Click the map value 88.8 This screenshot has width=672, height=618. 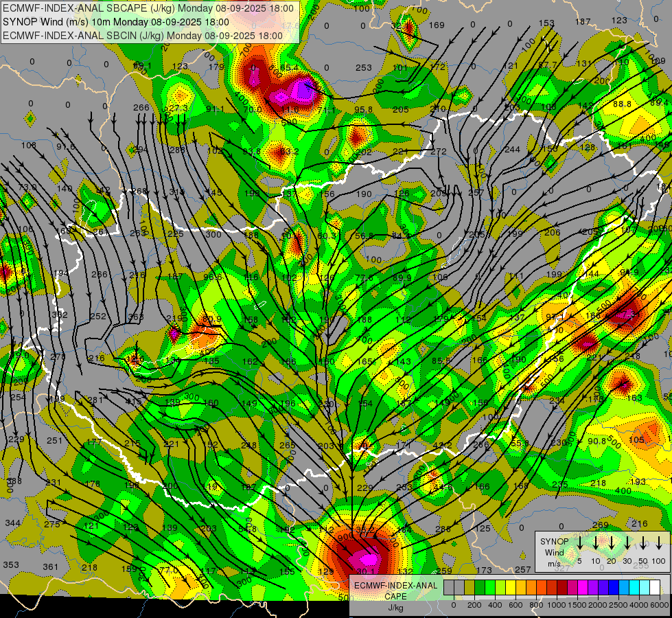click(623, 104)
